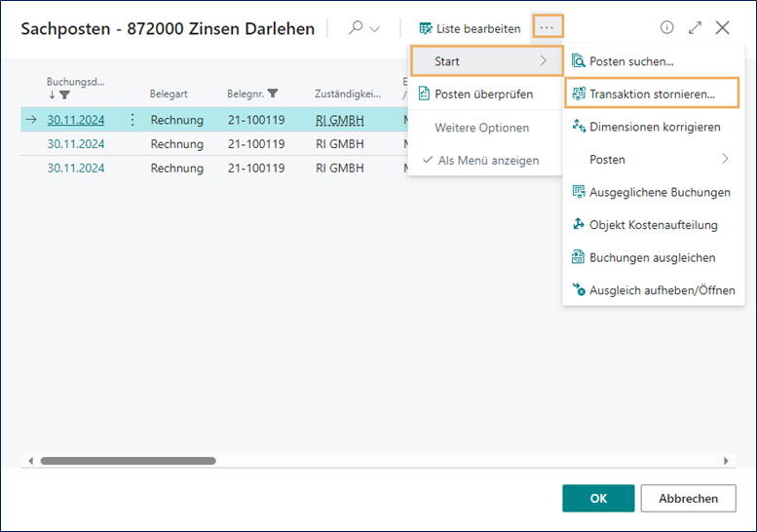Open the first row's 30.11.2024 date link
The image size is (757, 532).
coord(76,120)
